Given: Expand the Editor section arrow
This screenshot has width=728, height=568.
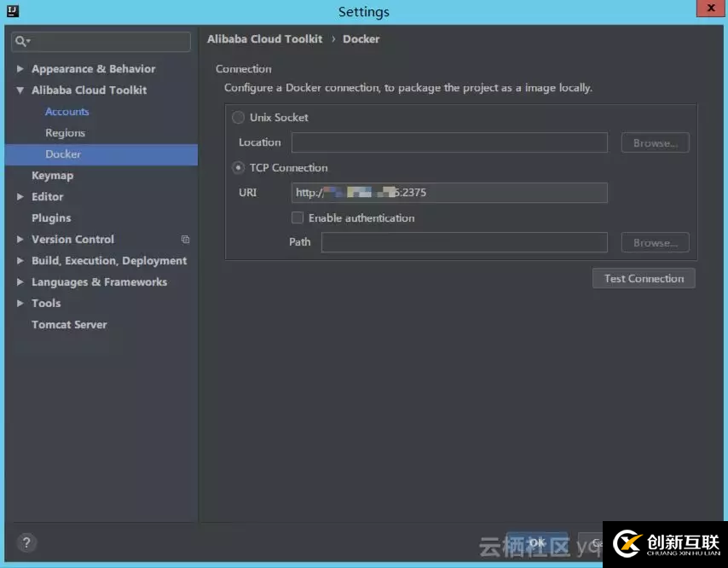Looking at the screenshot, I should click(x=20, y=196).
